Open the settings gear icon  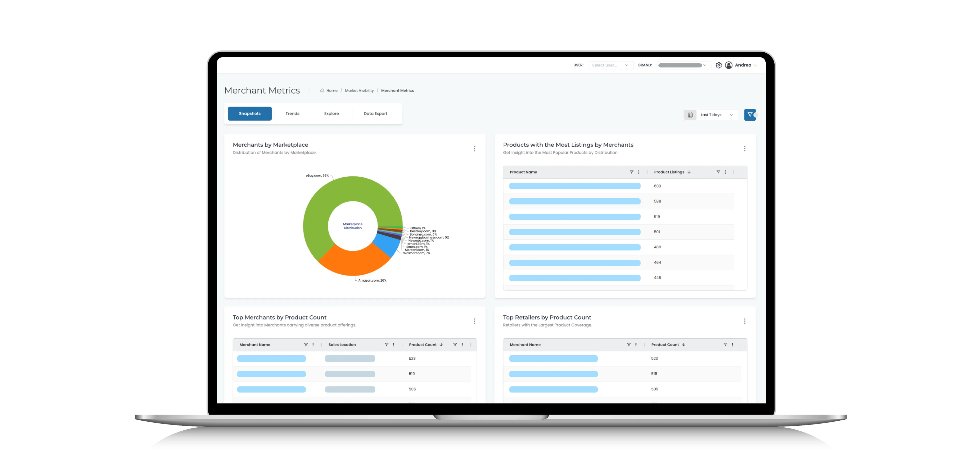(719, 65)
